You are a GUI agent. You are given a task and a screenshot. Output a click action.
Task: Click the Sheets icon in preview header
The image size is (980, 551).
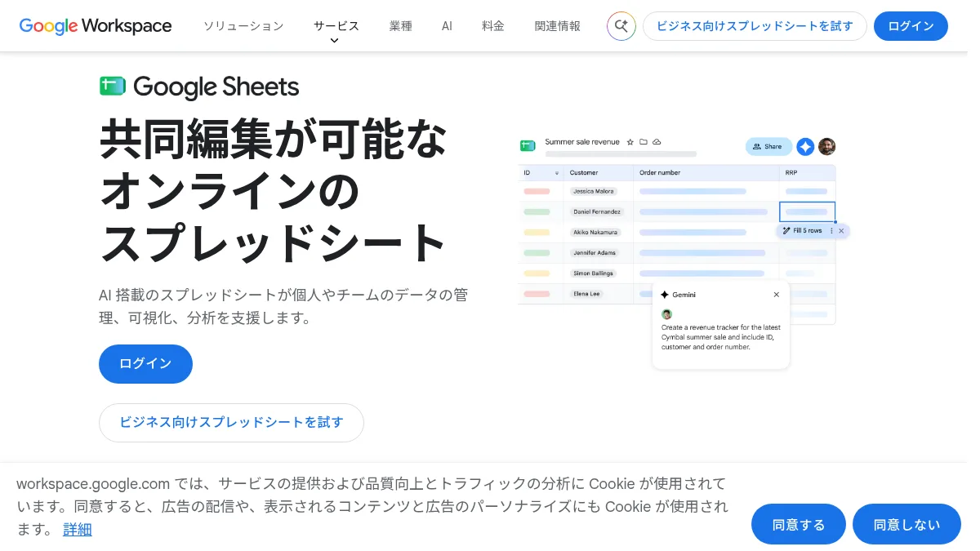527,145
